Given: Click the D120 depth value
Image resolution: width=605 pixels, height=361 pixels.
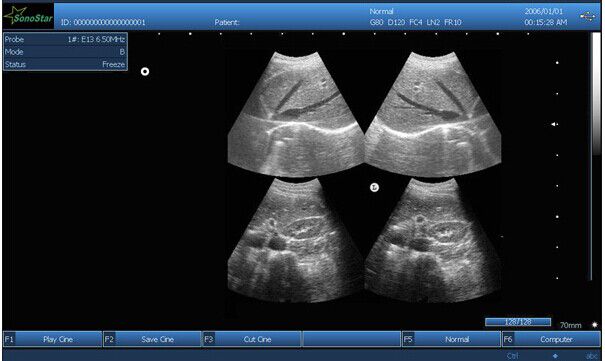Looking at the screenshot, I should (x=396, y=22).
